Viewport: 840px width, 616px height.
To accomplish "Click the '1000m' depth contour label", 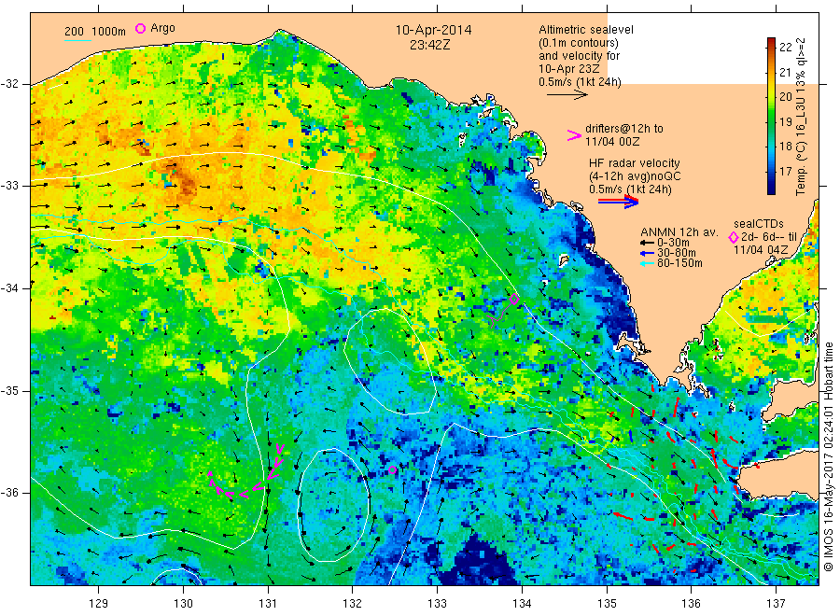I will [x=109, y=32].
